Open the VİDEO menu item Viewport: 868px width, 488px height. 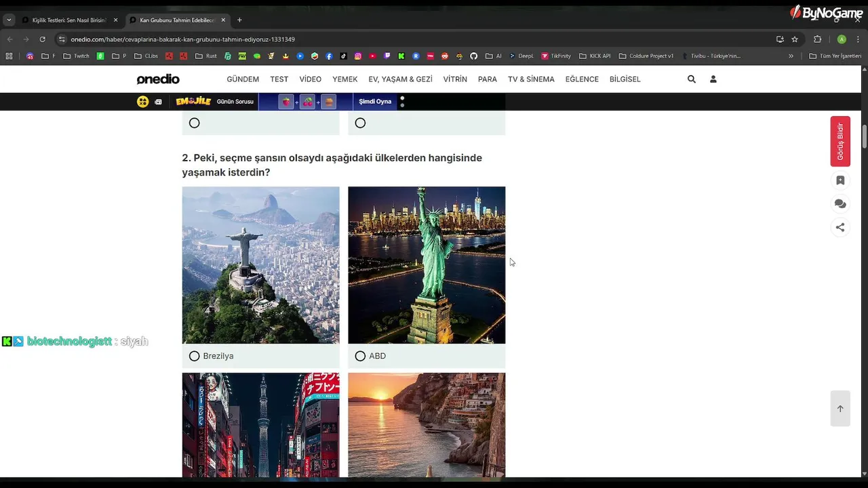311,79
